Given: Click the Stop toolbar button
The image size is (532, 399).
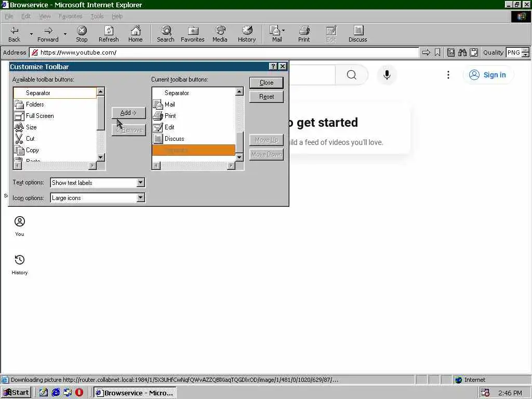Looking at the screenshot, I should click(82, 34).
